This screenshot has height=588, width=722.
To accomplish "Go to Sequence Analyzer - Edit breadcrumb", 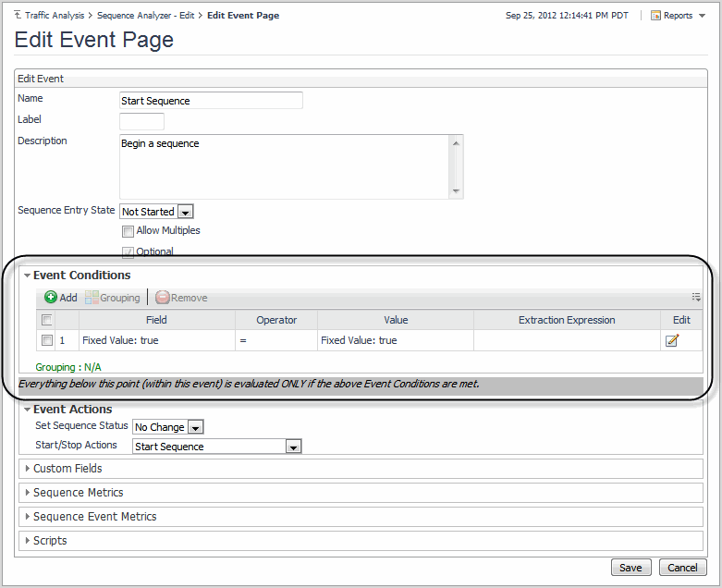I will pos(144,16).
